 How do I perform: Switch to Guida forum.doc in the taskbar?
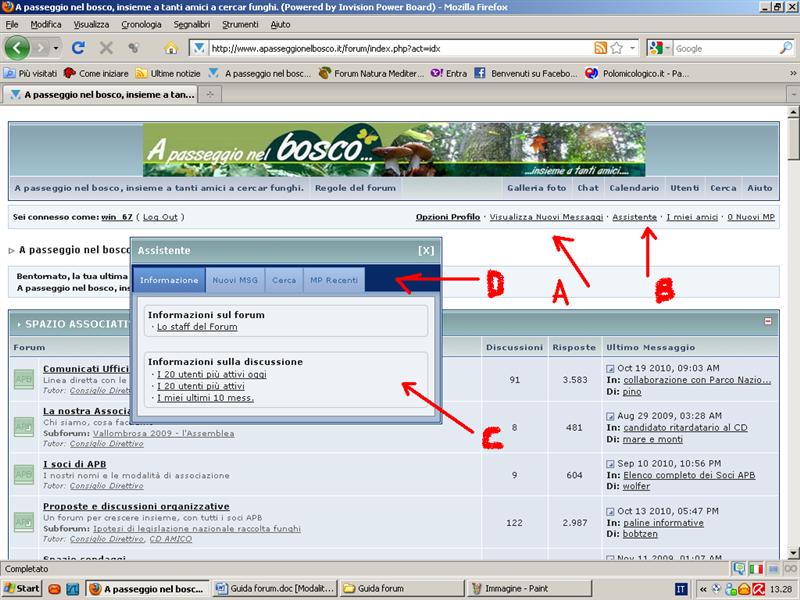pyautogui.click(x=274, y=588)
